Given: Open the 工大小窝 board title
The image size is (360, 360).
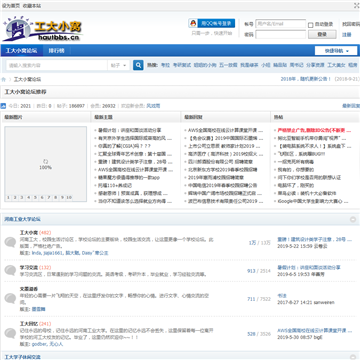Looking at the screenshot, I should (29, 232).
